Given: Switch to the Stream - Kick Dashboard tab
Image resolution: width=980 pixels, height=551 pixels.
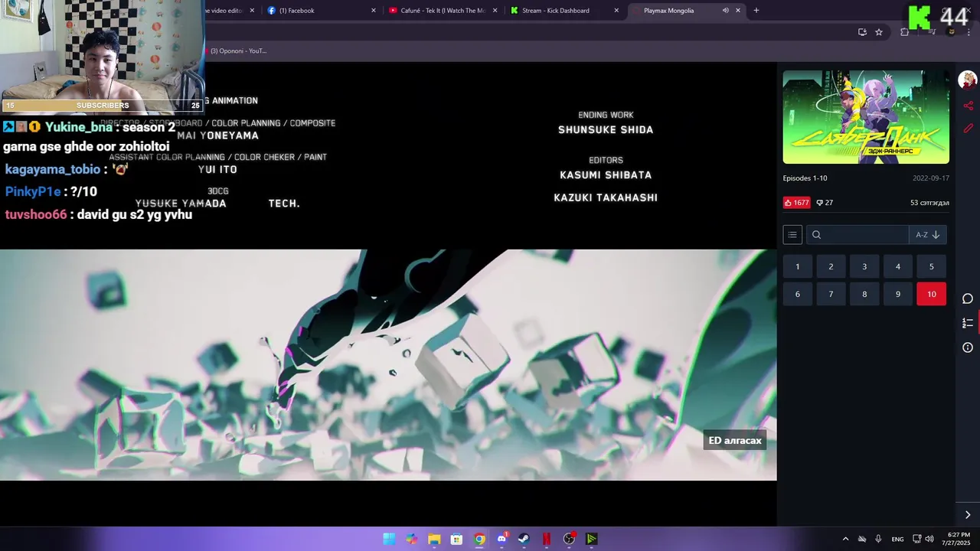Looking at the screenshot, I should [564, 11].
